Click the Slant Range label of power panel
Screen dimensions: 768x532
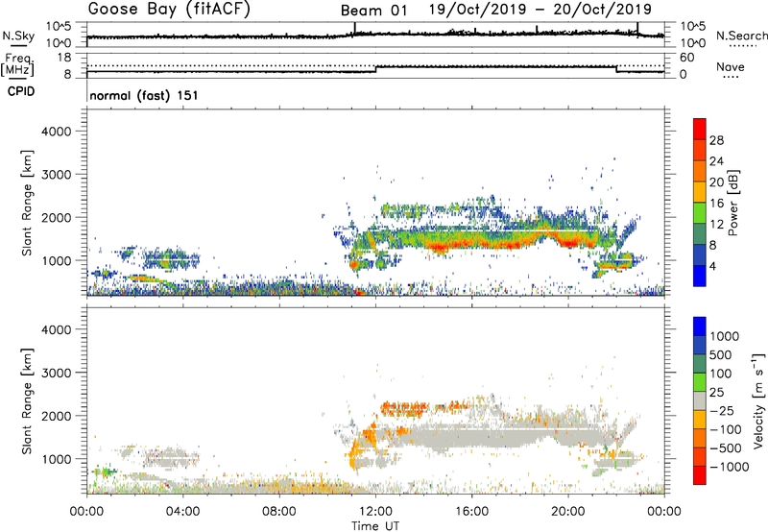(27, 203)
